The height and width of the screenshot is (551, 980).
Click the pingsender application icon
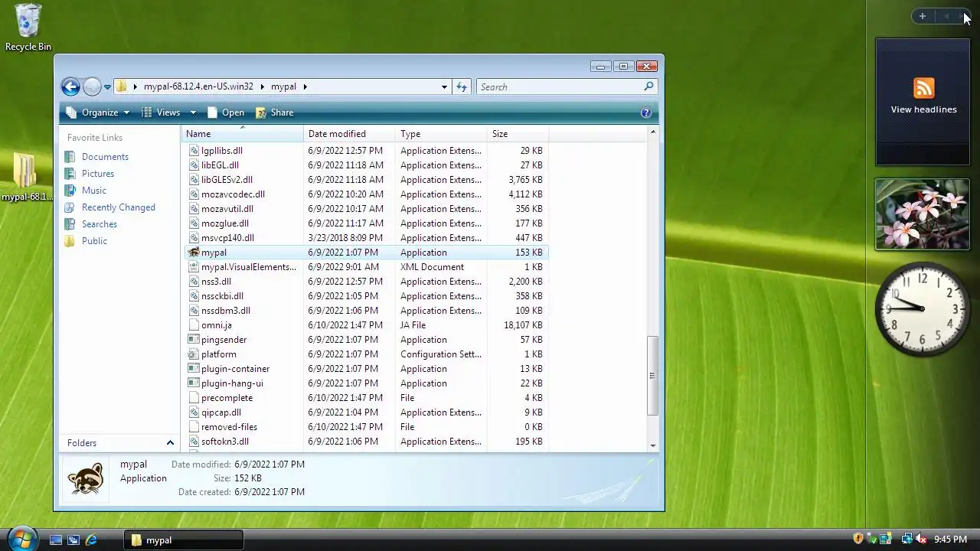(194, 340)
